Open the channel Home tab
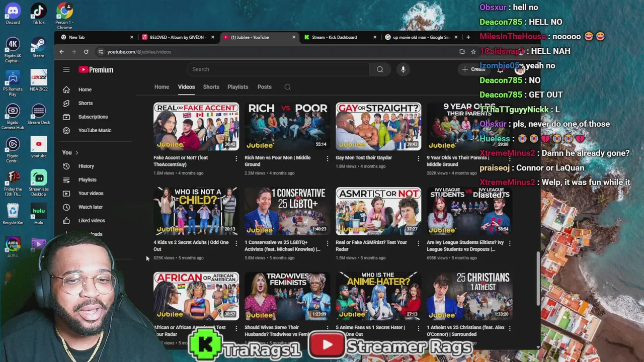This screenshot has width=644, height=362. (162, 87)
